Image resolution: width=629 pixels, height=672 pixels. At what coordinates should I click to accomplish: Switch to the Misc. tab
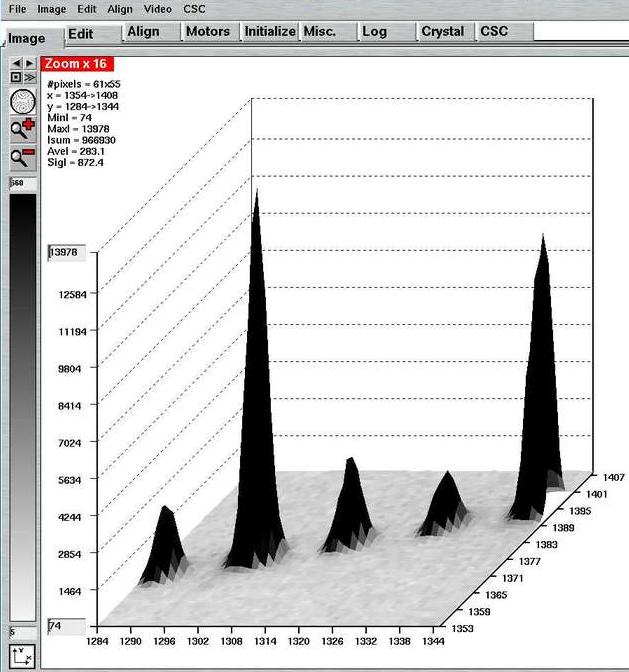(x=329, y=32)
